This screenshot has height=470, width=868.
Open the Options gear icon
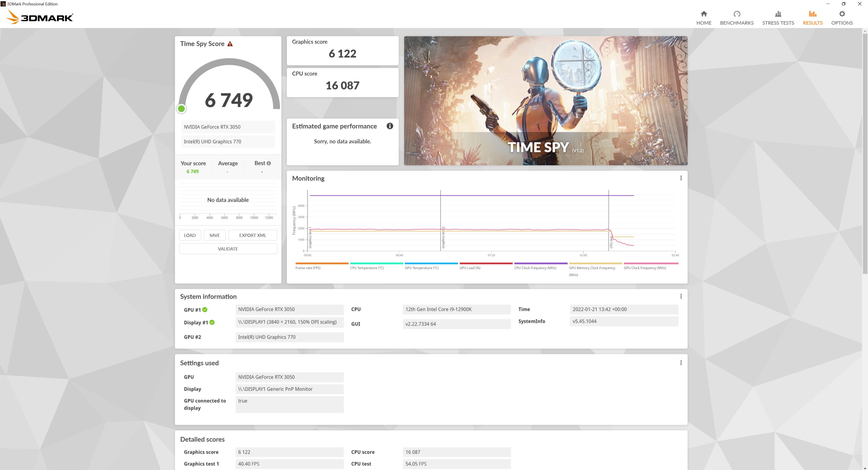(x=842, y=14)
